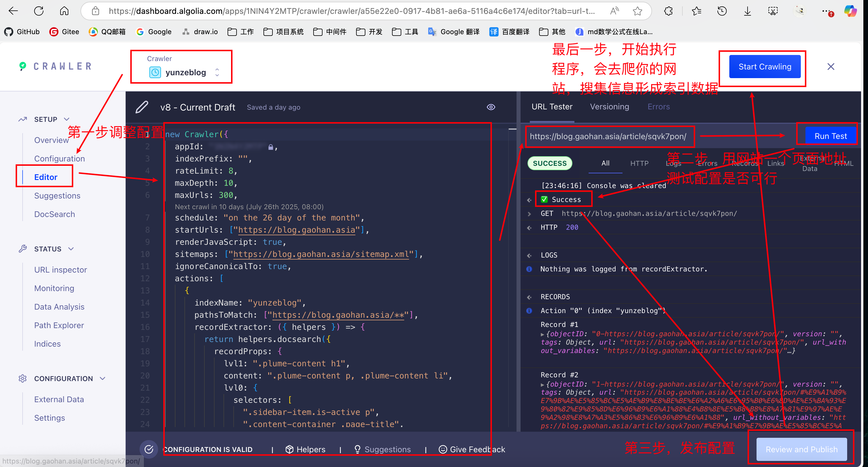Select the All results tab
The image size is (868, 467).
pos(605,163)
